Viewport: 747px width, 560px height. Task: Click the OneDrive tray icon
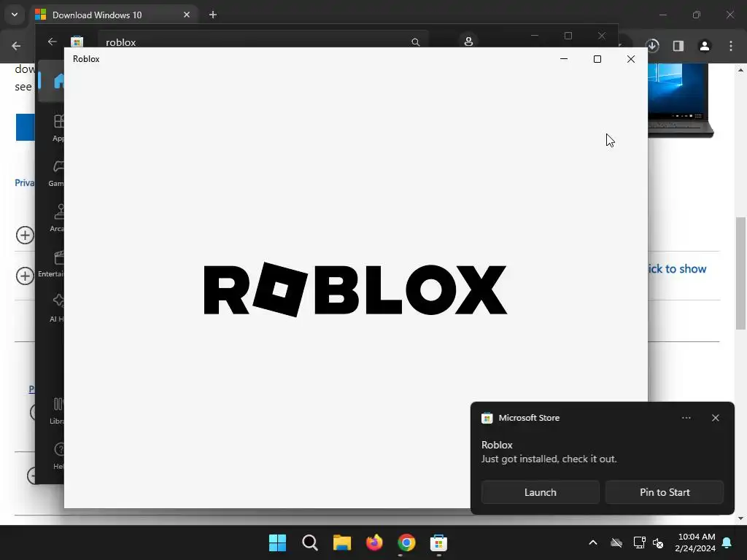point(616,542)
